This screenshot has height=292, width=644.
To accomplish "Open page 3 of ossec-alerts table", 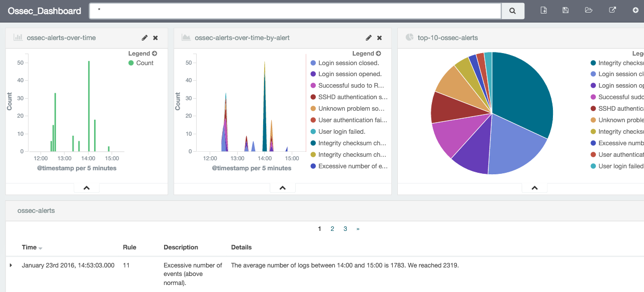I will (345, 229).
